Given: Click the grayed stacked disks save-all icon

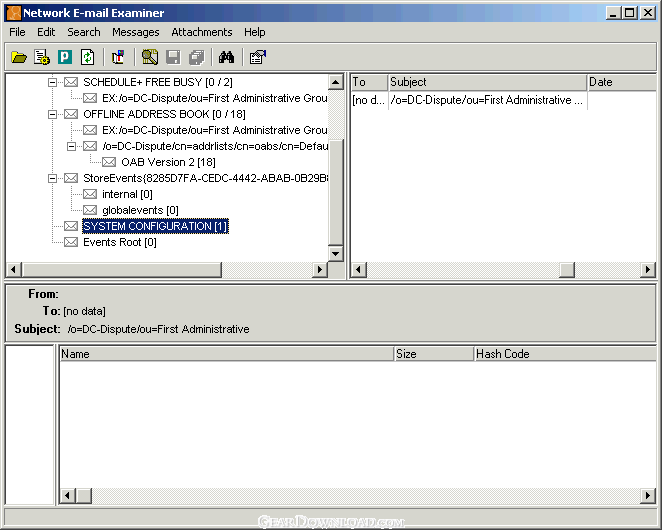Looking at the screenshot, I should [x=196, y=57].
